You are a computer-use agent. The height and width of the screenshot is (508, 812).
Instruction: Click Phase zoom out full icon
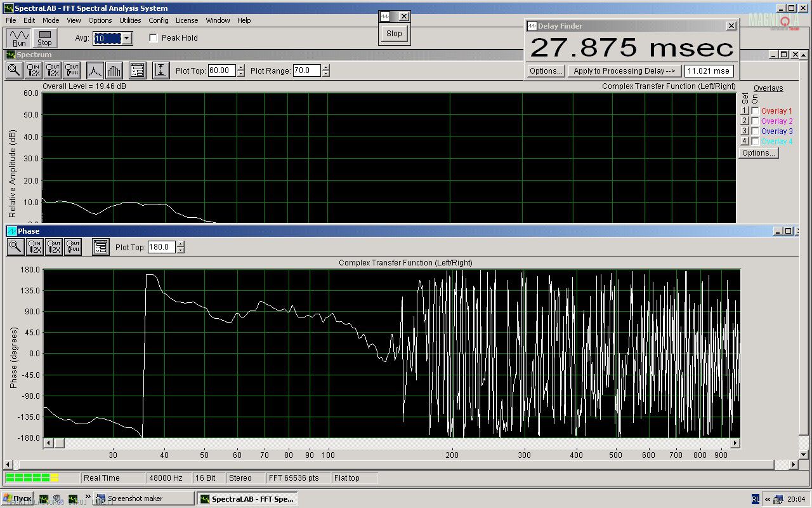pyautogui.click(x=73, y=247)
